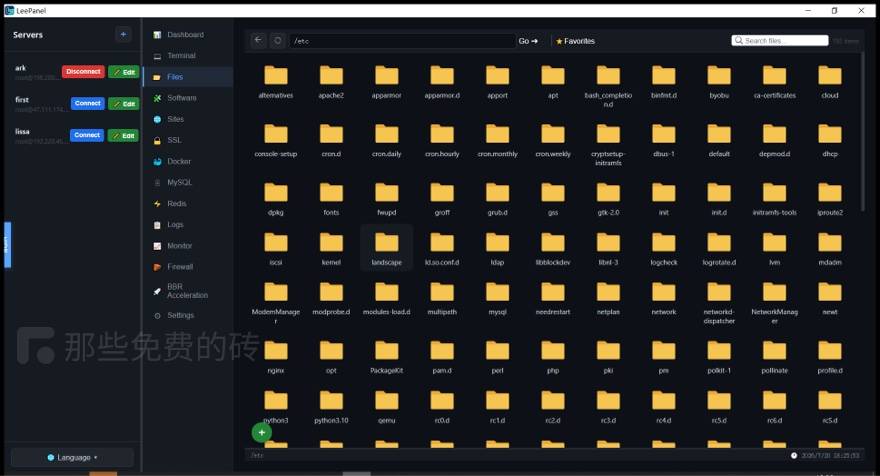
Task: Open the dhcp folder
Action: pyautogui.click(x=830, y=140)
